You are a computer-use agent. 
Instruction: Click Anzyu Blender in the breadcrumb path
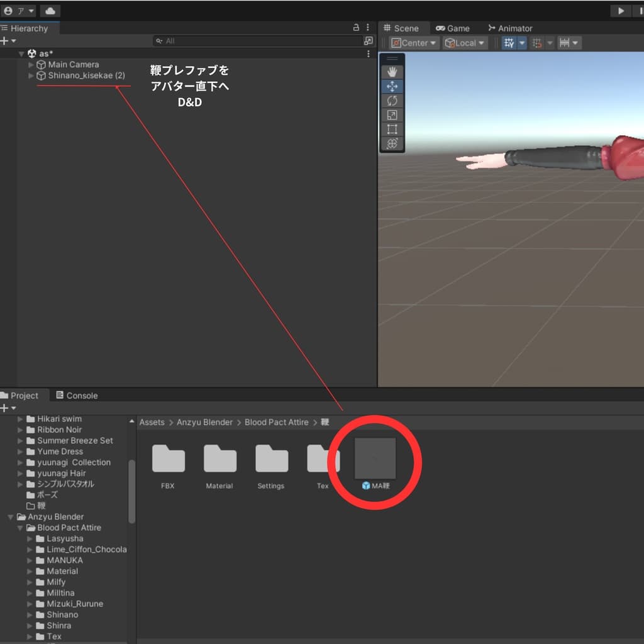pyautogui.click(x=204, y=422)
